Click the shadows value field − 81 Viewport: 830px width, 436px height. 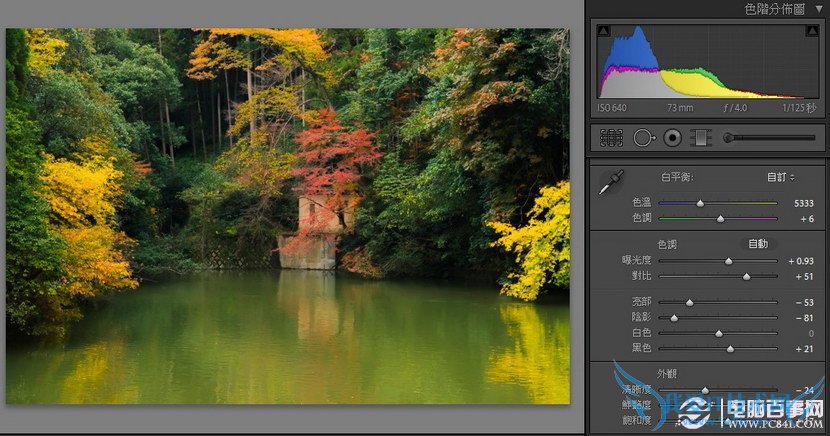pyautogui.click(x=804, y=318)
